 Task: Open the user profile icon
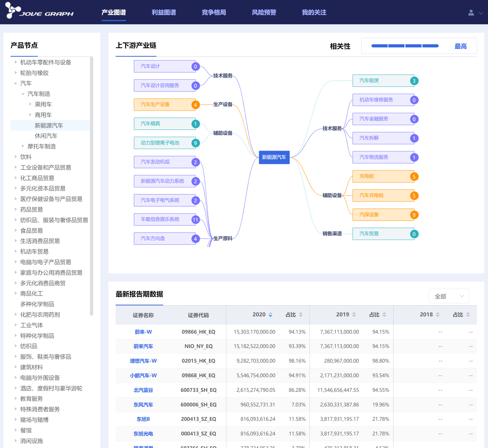[471, 13]
